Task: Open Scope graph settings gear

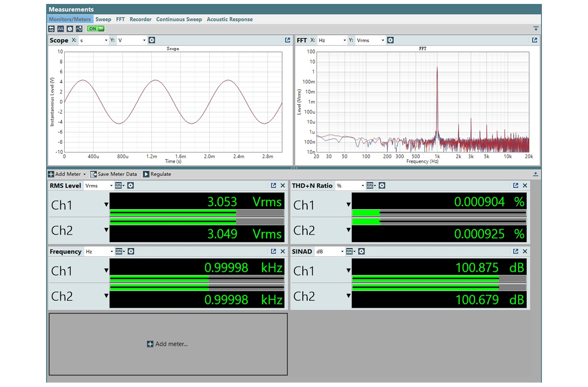Action: click(151, 40)
